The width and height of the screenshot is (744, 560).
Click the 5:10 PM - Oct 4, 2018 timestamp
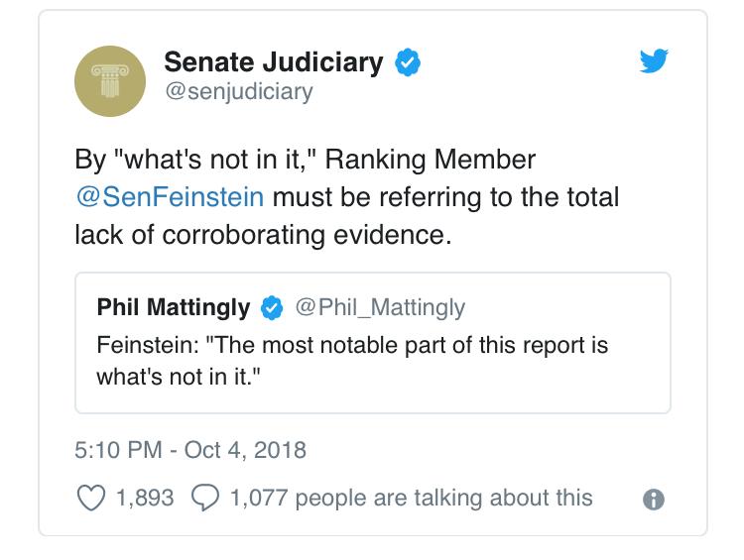pos(190,450)
